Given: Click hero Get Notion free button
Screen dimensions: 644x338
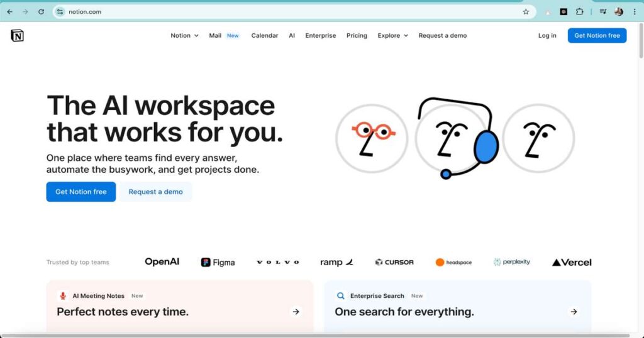Looking at the screenshot, I should pyautogui.click(x=81, y=192).
